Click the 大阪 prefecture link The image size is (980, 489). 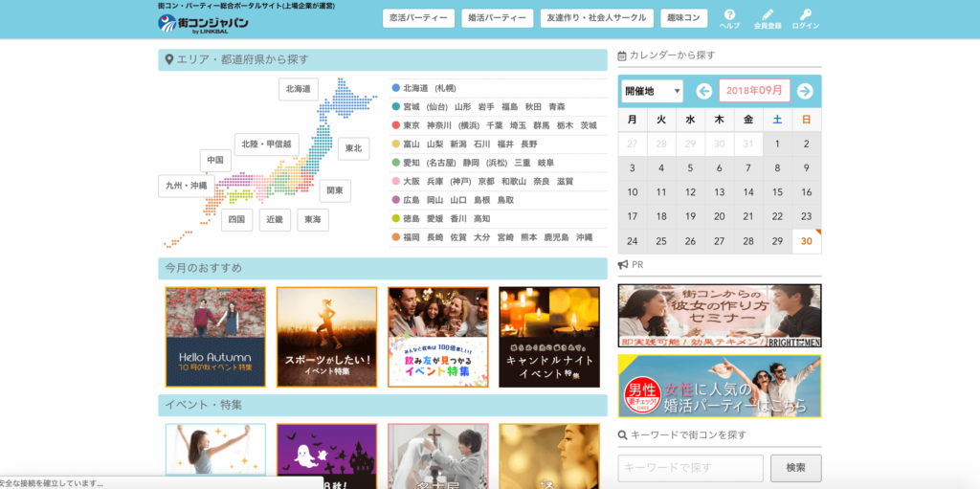[412, 181]
